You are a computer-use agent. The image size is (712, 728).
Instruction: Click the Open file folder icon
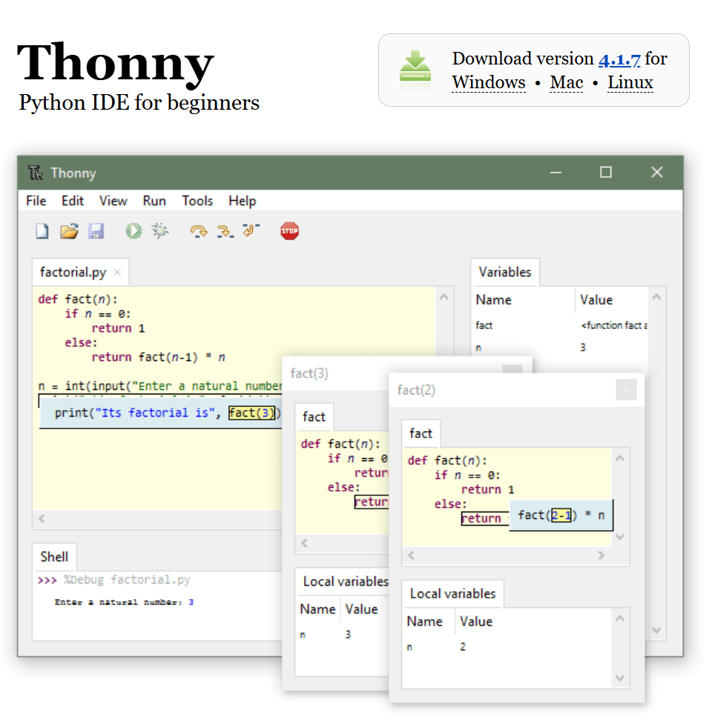pyautogui.click(x=69, y=231)
